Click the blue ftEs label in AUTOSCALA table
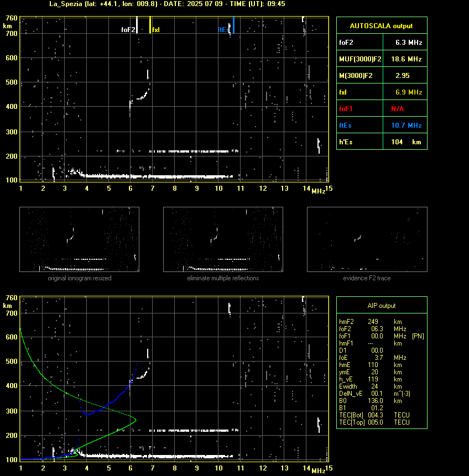The height and width of the screenshot is (476, 469). 345,125
